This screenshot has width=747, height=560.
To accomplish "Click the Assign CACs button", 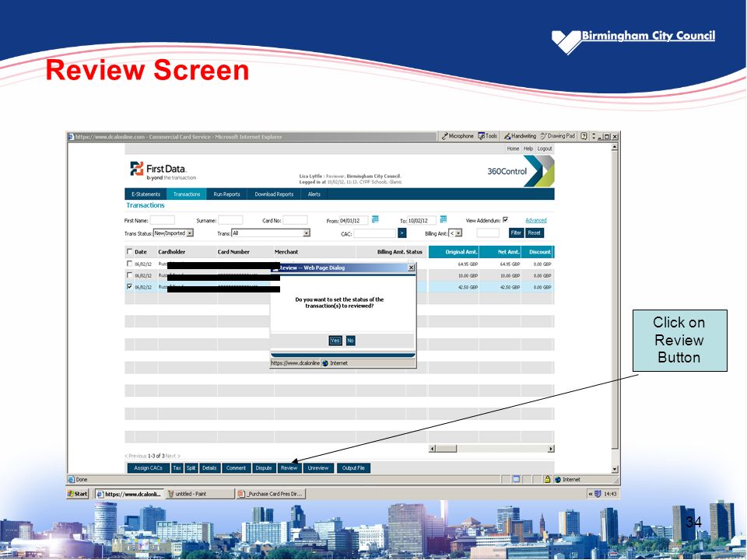I will (148, 468).
